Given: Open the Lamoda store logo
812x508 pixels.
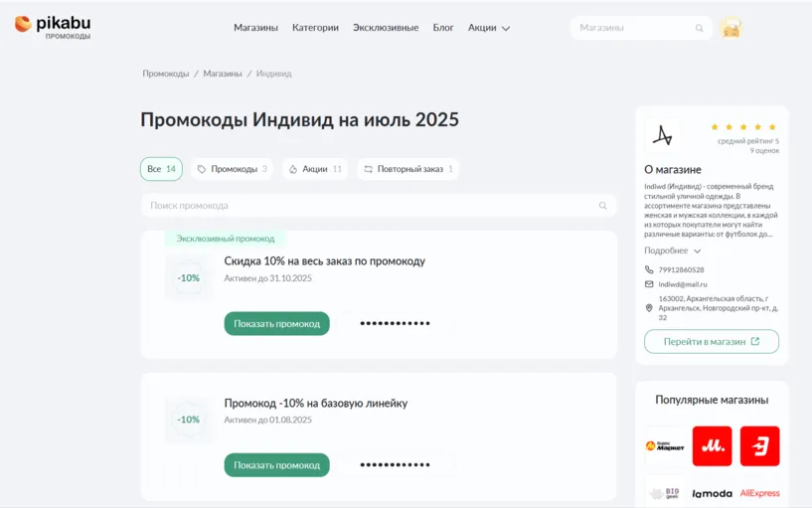Looking at the screenshot, I should (x=712, y=493).
